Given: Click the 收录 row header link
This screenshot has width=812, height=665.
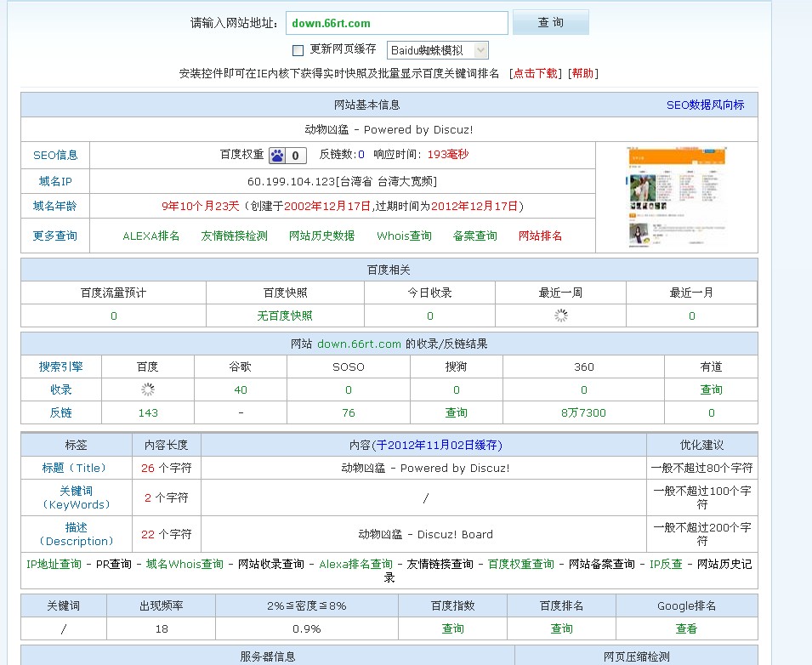Looking at the screenshot, I should coord(61,390).
